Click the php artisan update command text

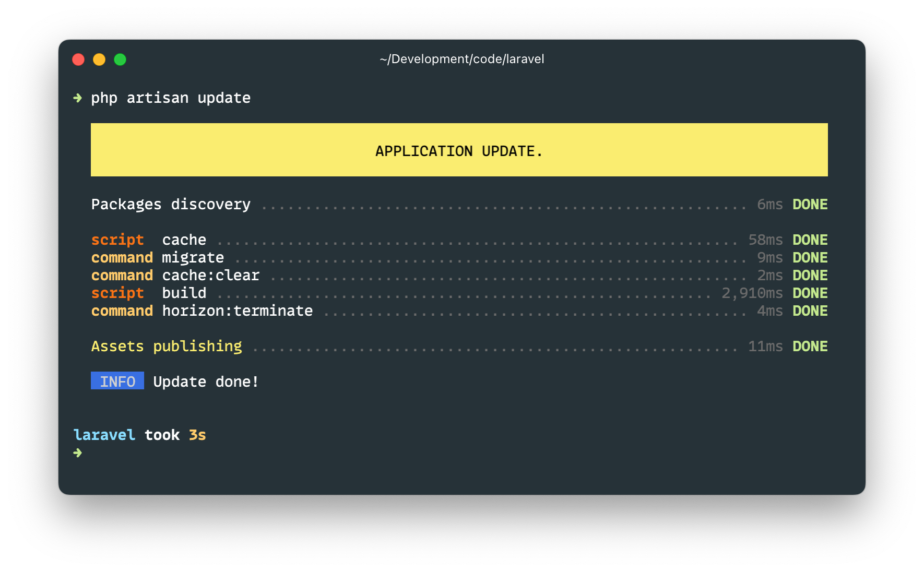click(x=171, y=98)
